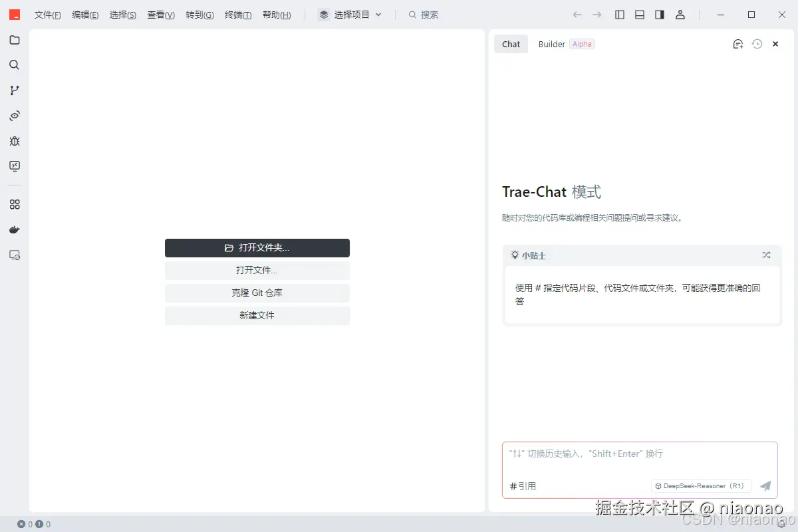Open the Explorer sidebar icon

tap(15, 40)
